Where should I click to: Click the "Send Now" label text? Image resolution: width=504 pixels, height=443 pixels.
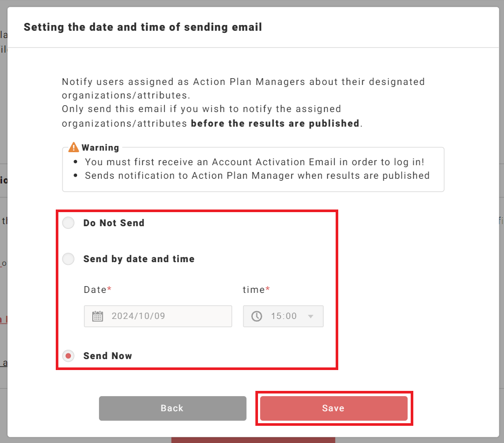[x=107, y=356]
